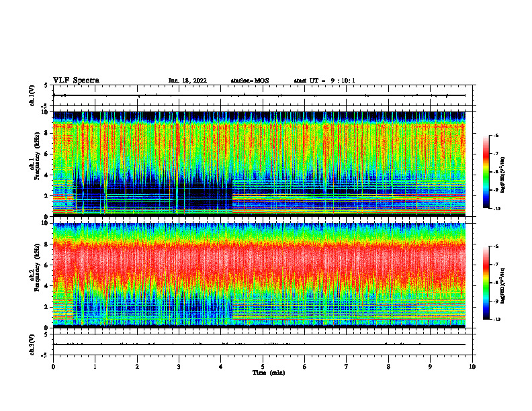Click the ch.1 frequency axis "4" tick label
Image resolution: width=532 pixels, height=411 pixels.
[x=46, y=175]
